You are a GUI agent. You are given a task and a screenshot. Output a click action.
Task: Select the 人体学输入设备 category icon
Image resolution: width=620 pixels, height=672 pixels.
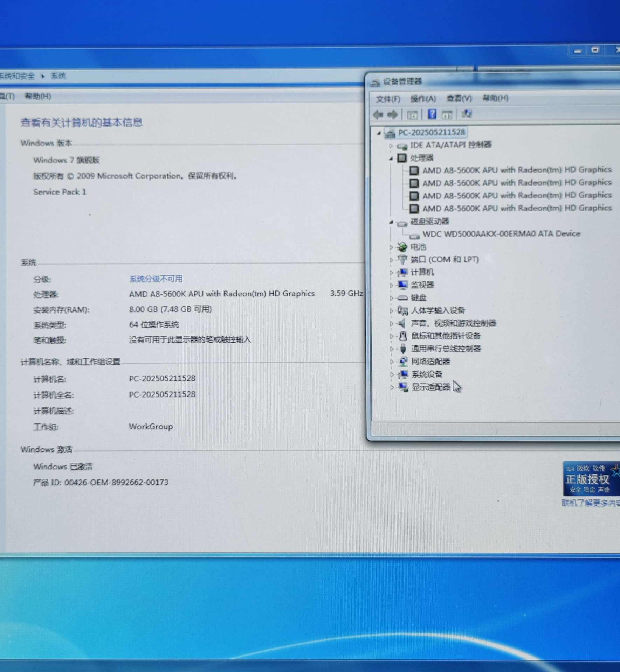[x=402, y=310]
